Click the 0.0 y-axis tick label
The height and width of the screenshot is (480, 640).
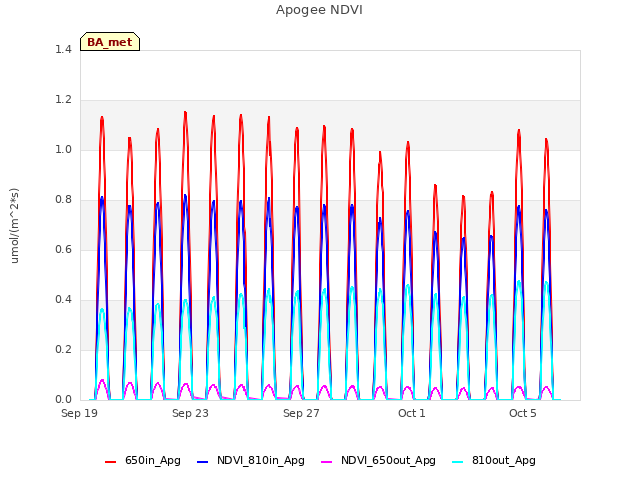coord(63,400)
